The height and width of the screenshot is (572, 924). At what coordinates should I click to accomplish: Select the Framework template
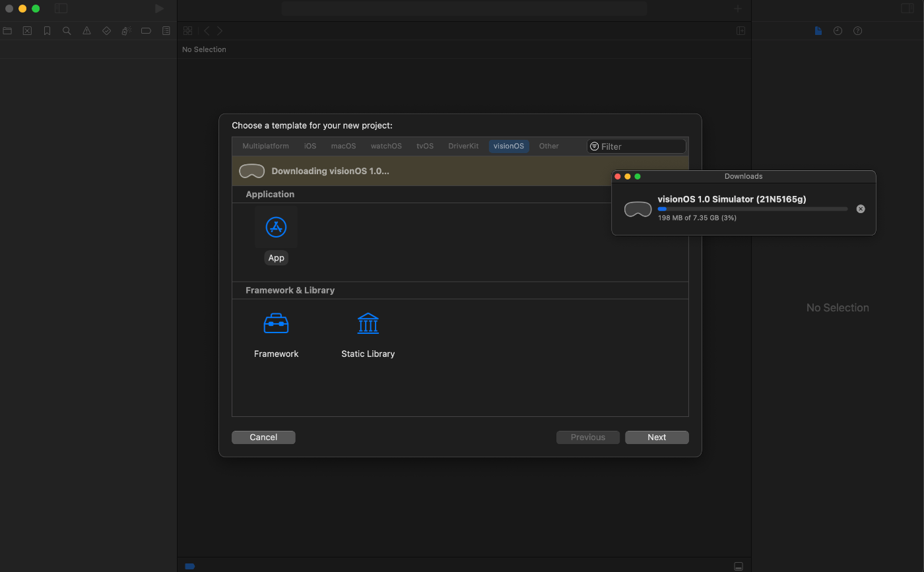(x=276, y=336)
